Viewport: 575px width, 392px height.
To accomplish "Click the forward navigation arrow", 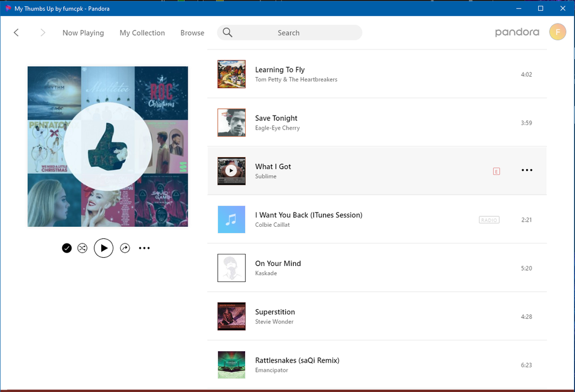I will pos(43,33).
